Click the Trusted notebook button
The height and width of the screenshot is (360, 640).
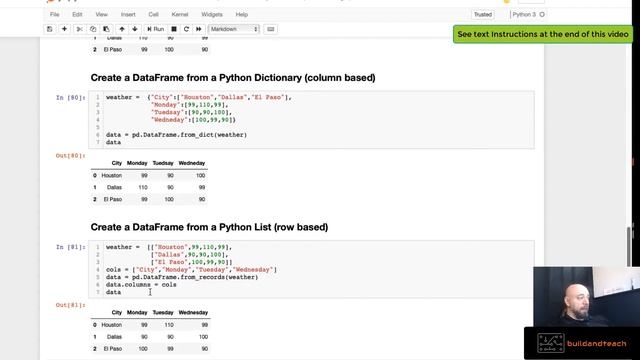click(483, 14)
